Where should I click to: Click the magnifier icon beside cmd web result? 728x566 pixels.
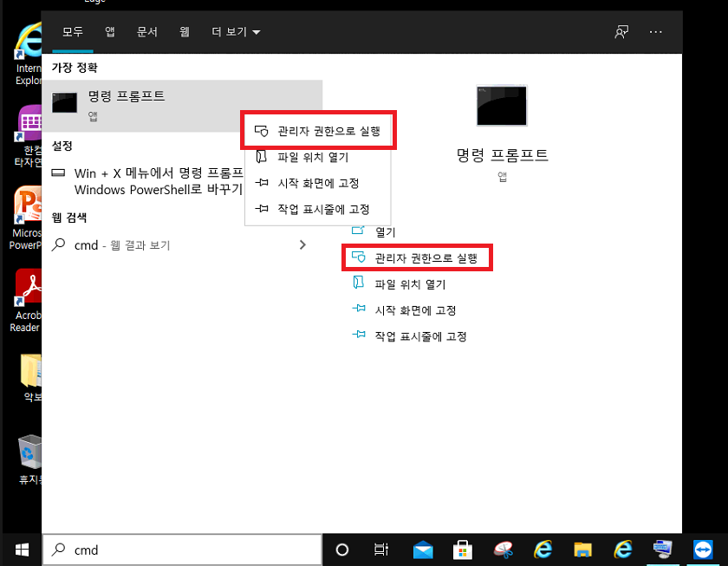click(x=59, y=244)
